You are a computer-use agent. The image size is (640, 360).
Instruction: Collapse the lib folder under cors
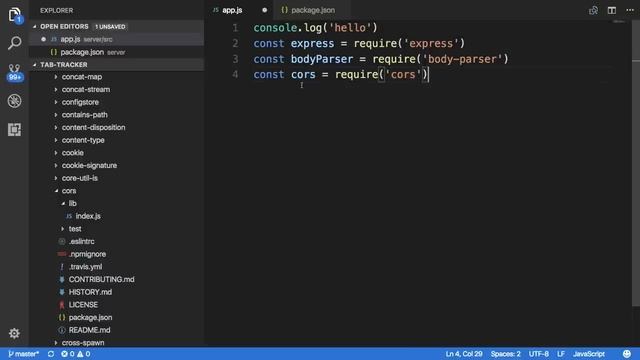pos(72,203)
